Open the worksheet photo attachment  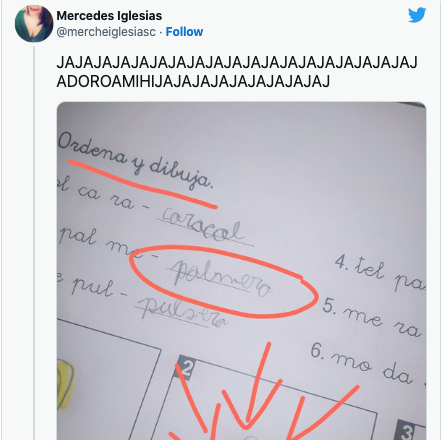tap(241, 271)
